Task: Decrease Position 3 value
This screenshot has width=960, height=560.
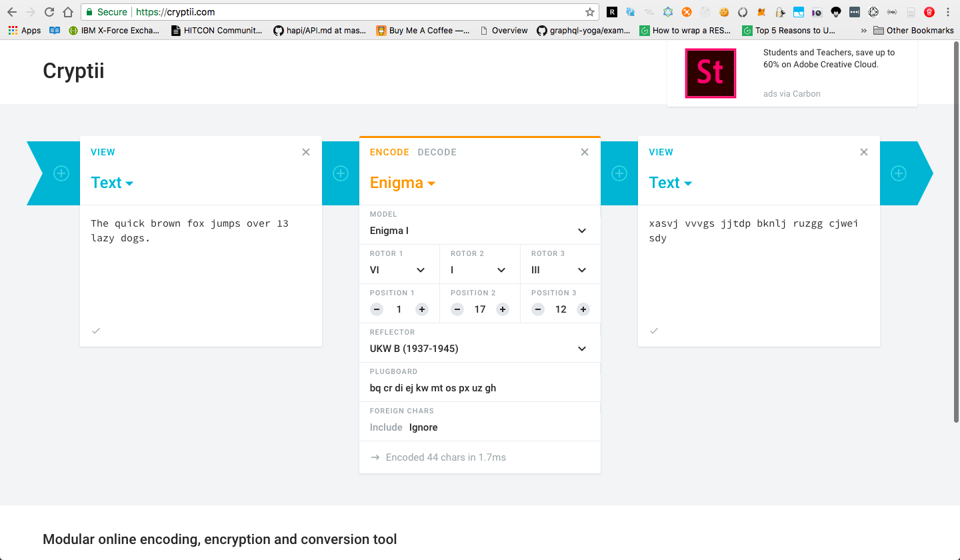Action: point(538,309)
